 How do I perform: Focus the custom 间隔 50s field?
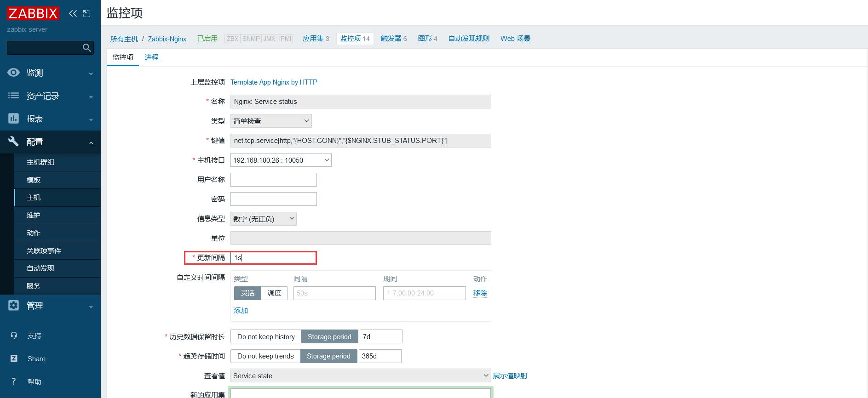point(334,293)
